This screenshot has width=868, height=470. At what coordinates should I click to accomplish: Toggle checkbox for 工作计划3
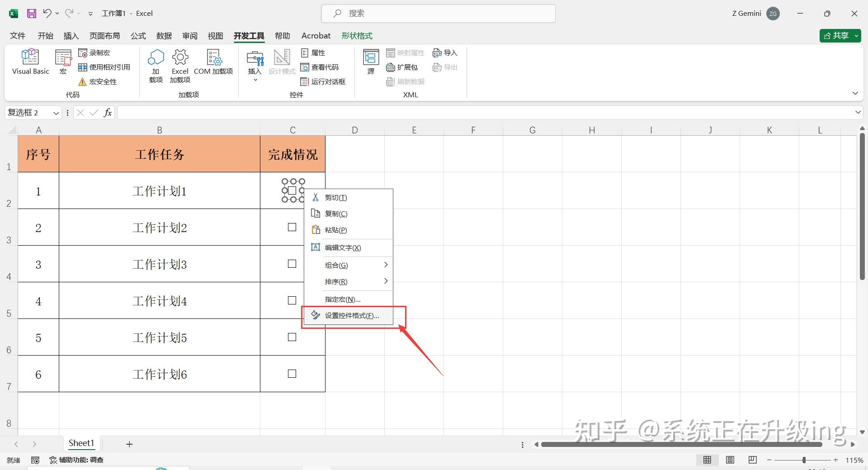[292, 264]
